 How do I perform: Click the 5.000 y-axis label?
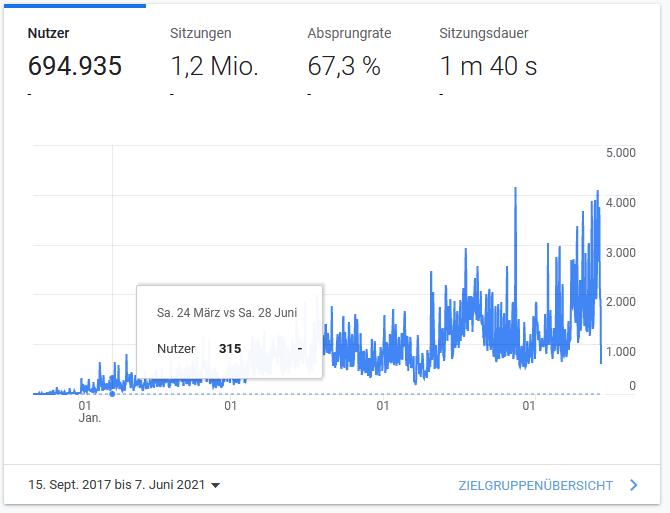pyautogui.click(x=620, y=153)
